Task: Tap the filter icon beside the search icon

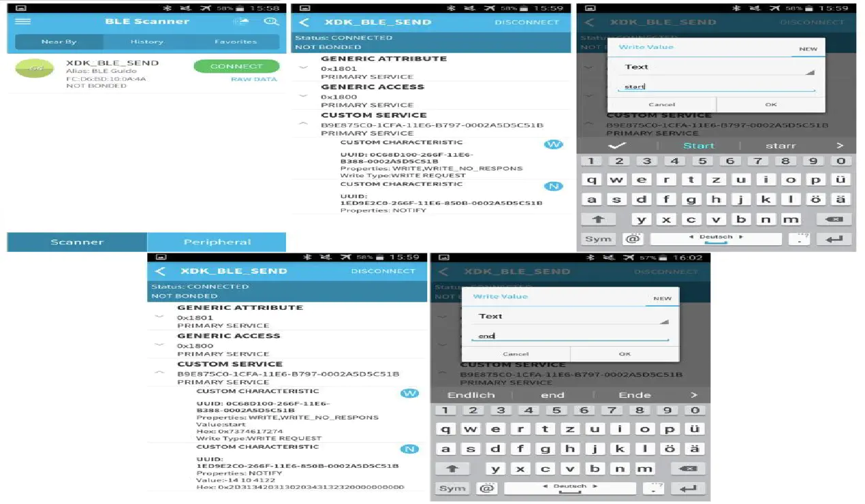Action: click(240, 22)
